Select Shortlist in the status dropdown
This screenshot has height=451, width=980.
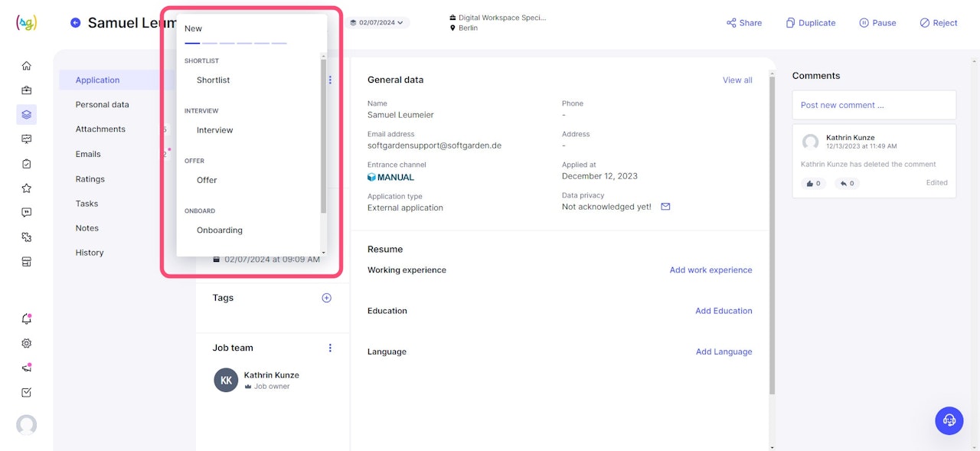213,80
